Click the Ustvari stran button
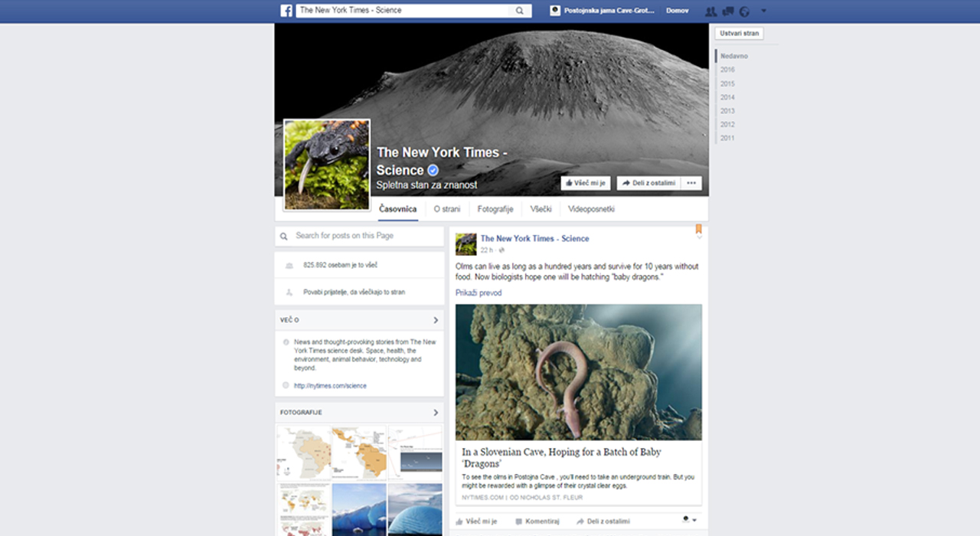Image resolution: width=980 pixels, height=536 pixels. [739, 34]
